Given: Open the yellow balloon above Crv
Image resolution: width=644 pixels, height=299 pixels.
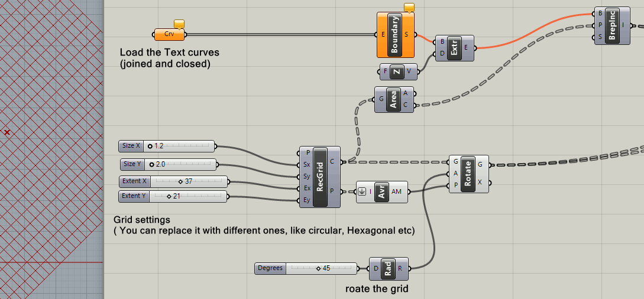Looking at the screenshot, I should click(179, 24).
